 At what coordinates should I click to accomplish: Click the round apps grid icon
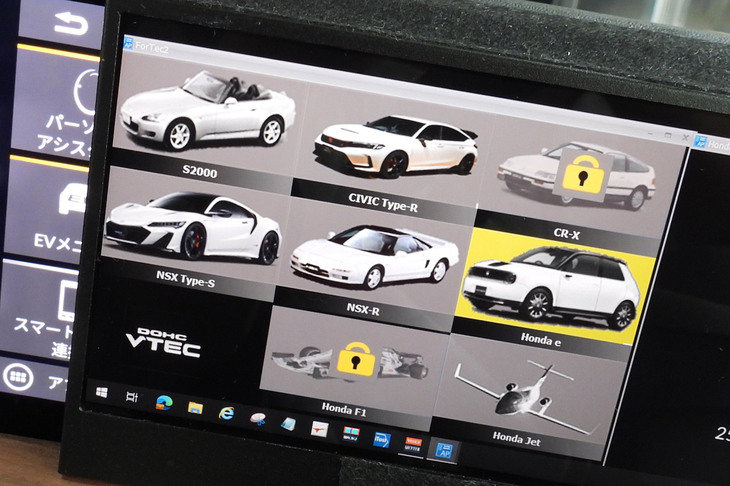coord(18,377)
